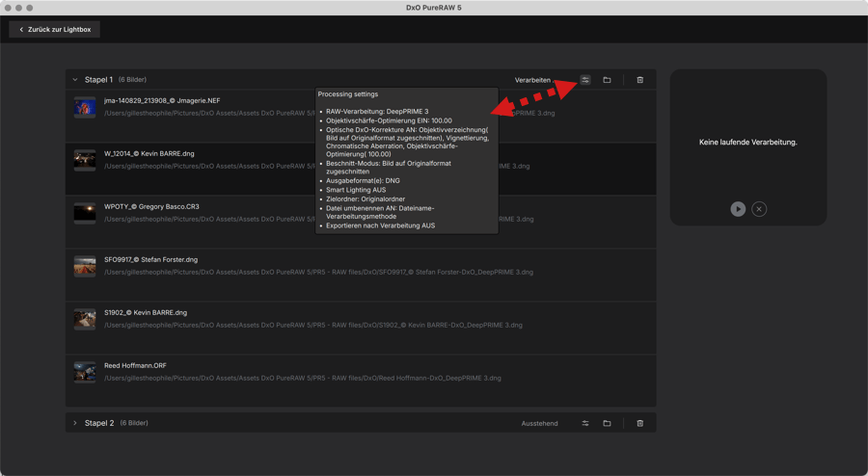Click Ausgabeformat(e): DNG tooltip line
The height and width of the screenshot is (476, 868).
click(363, 181)
